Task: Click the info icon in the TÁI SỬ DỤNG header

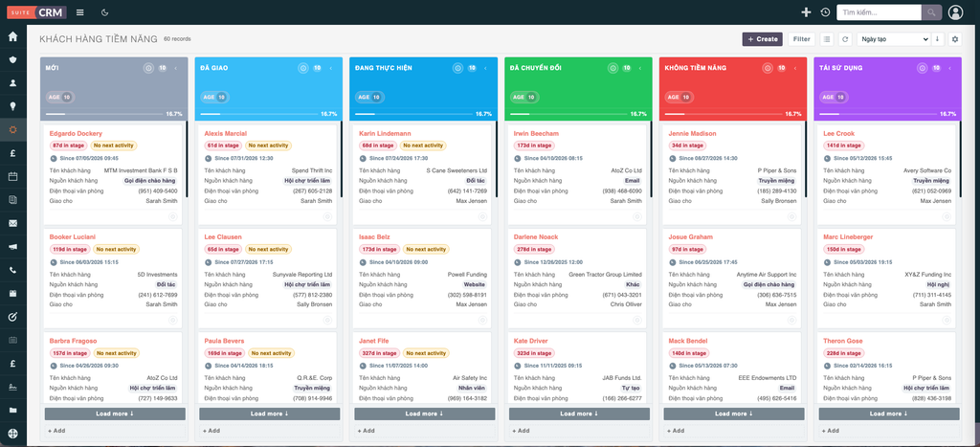Action: click(922, 68)
